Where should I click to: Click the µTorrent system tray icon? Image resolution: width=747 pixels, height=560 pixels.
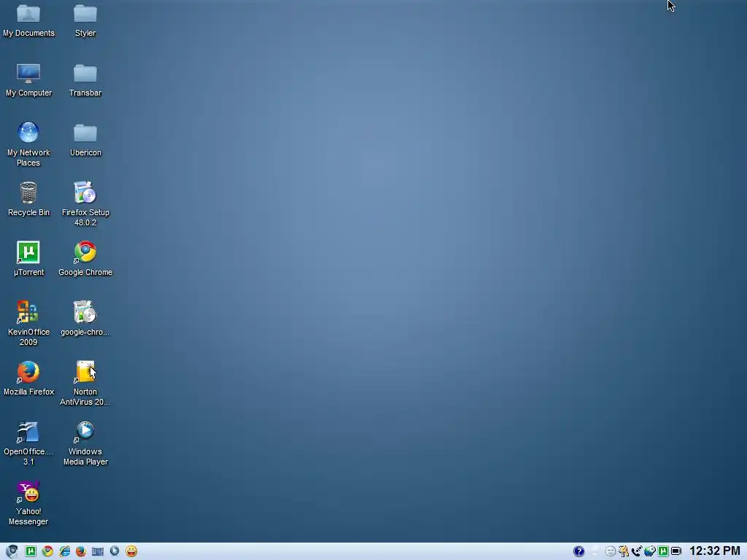pos(663,551)
